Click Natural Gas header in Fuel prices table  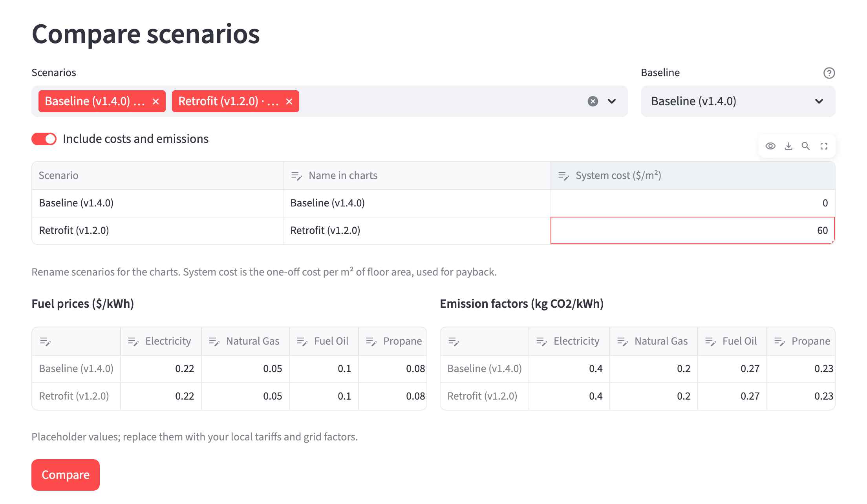click(x=245, y=341)
